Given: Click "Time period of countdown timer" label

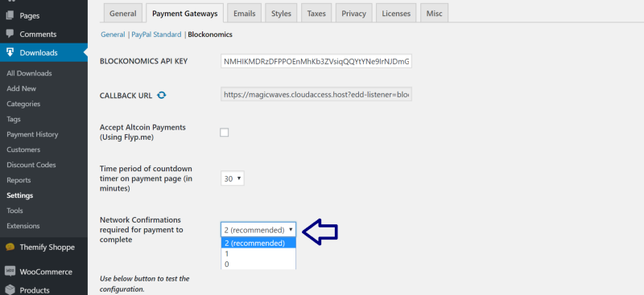Looking at the screenshot, I should click(146, 179).
